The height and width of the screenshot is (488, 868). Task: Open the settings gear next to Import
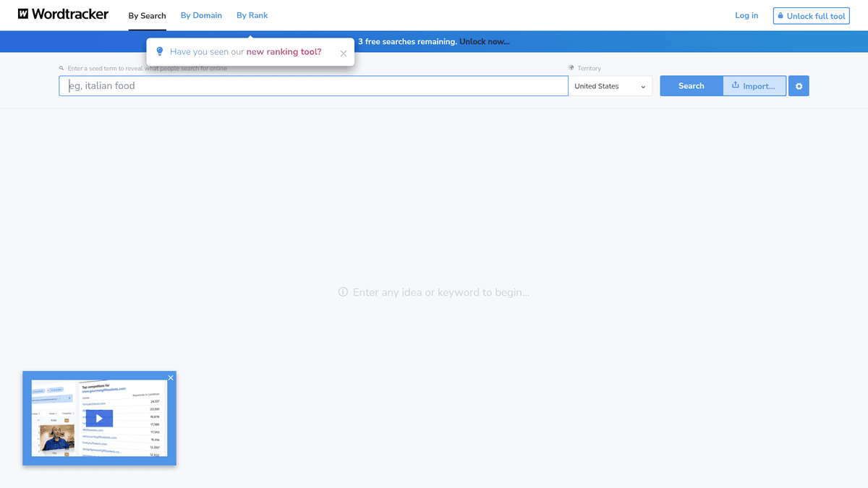[799, 86]
